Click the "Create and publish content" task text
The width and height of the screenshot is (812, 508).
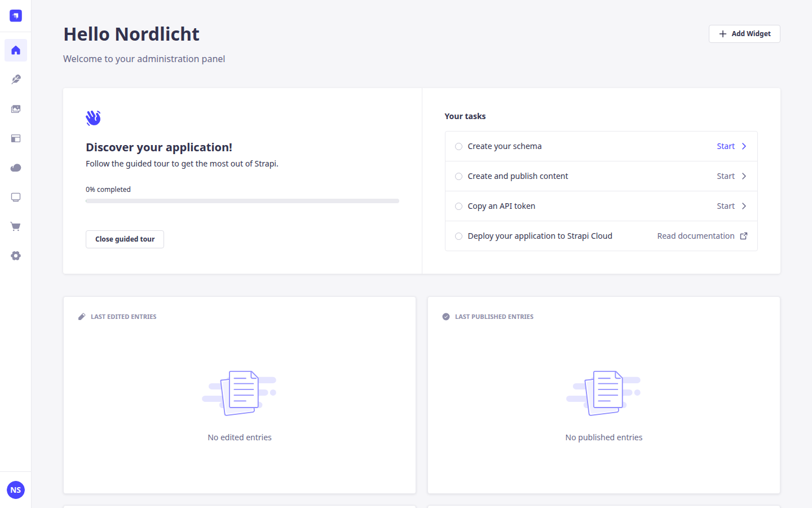tap(518, 176)
